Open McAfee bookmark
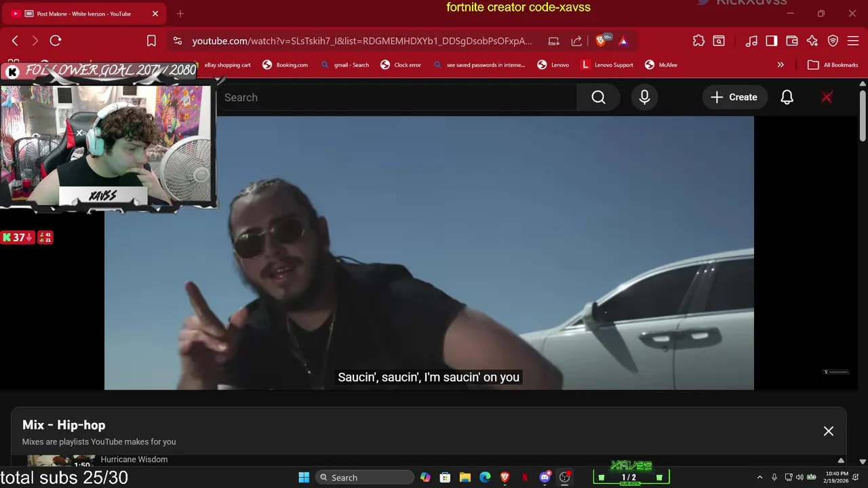Image resolution: width=868 pixels, height=488 pixels. (661, 65)
